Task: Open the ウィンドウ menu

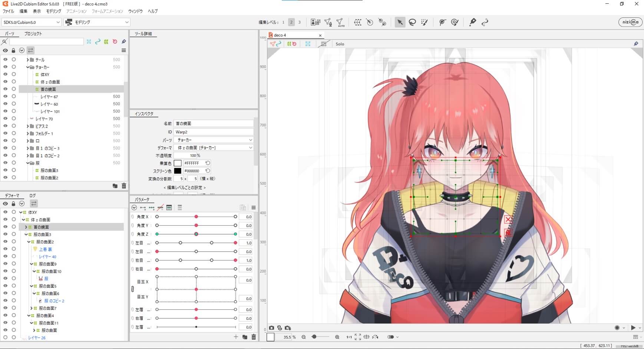Action: click(135, 11)
